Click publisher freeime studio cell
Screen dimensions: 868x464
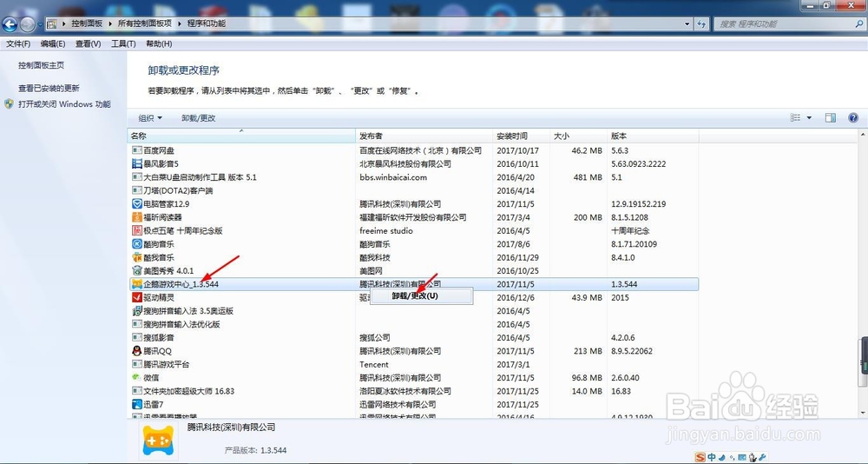386,230
